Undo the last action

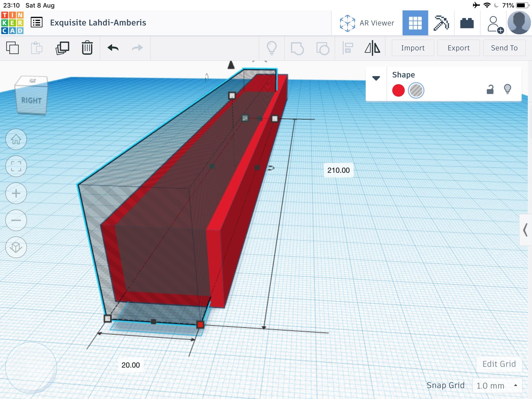tap(113, 48)
